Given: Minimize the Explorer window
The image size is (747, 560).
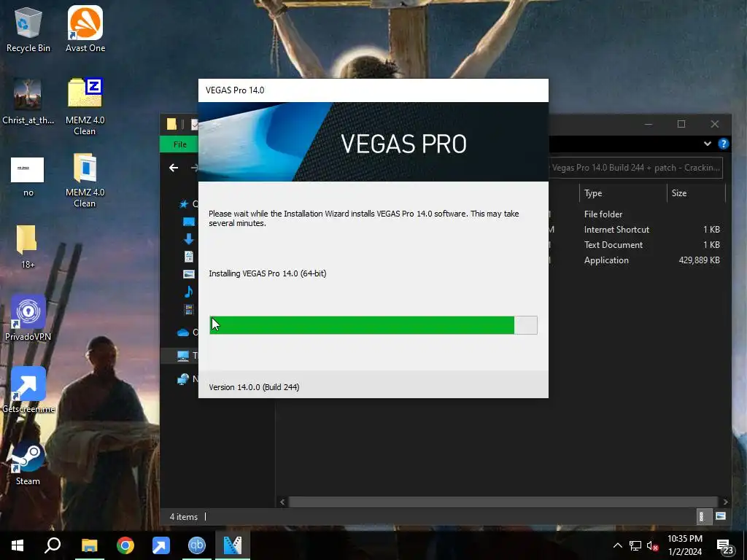Looking at the screenshot, I should point(649,124).
